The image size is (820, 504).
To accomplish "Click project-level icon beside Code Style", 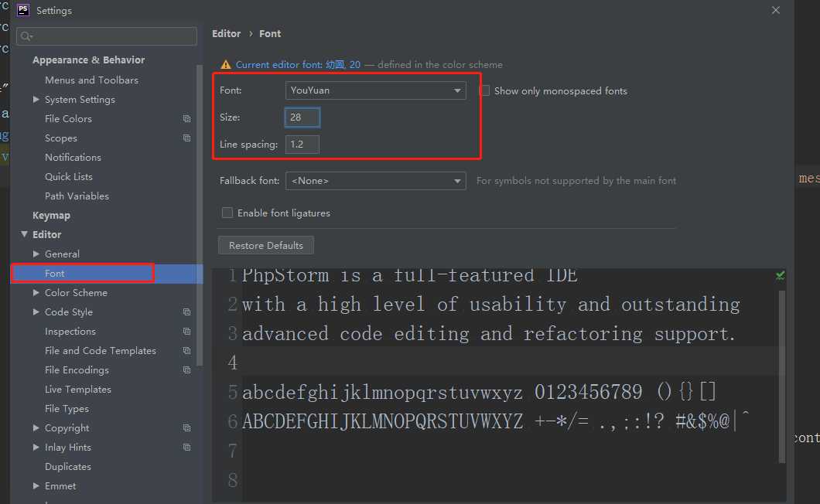I will pyautogui.click(x=186, y=312).
